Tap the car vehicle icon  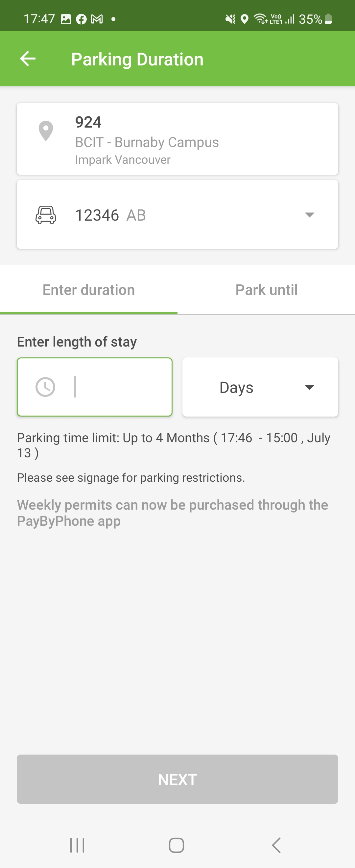pyautogui.click(x=46, y=215)
